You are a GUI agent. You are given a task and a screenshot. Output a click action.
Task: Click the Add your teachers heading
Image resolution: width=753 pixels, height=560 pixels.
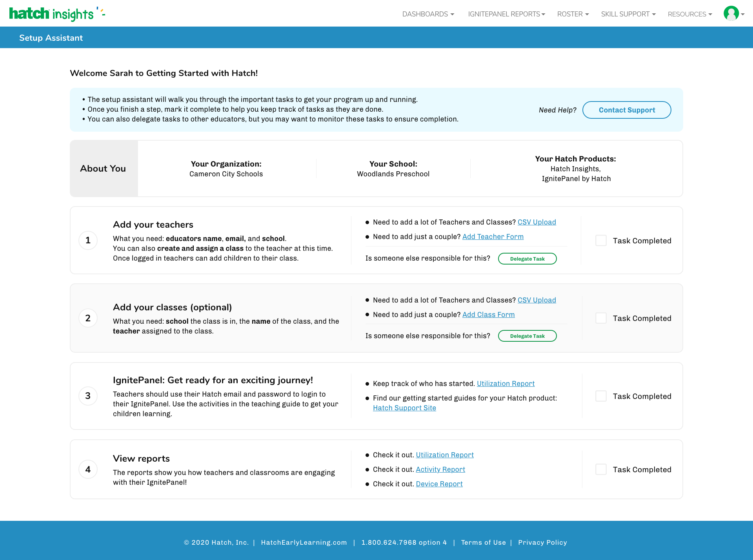tap(153, 225)
